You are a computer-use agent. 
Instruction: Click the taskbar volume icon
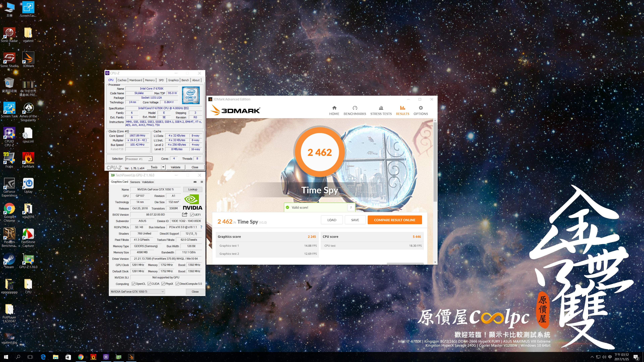pos(604,357)
